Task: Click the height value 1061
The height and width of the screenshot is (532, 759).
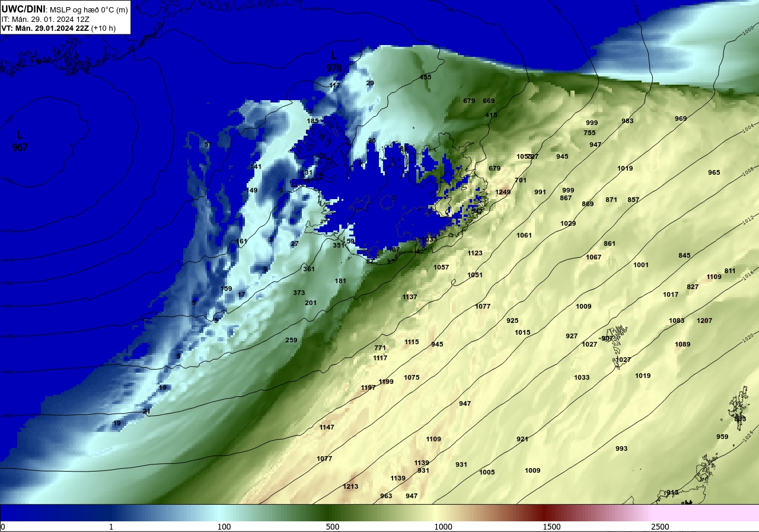Action: [x=524, y=235]
